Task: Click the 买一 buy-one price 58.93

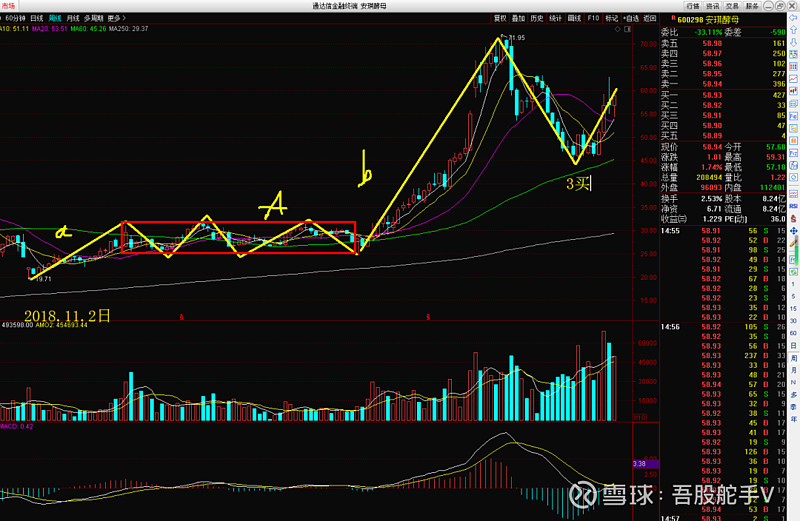Action: 712,95
